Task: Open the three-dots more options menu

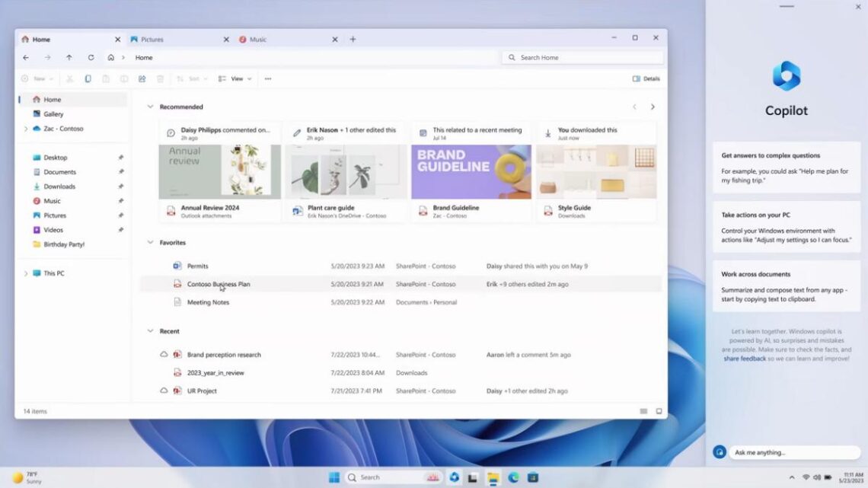Action: (x=268, y=78)
